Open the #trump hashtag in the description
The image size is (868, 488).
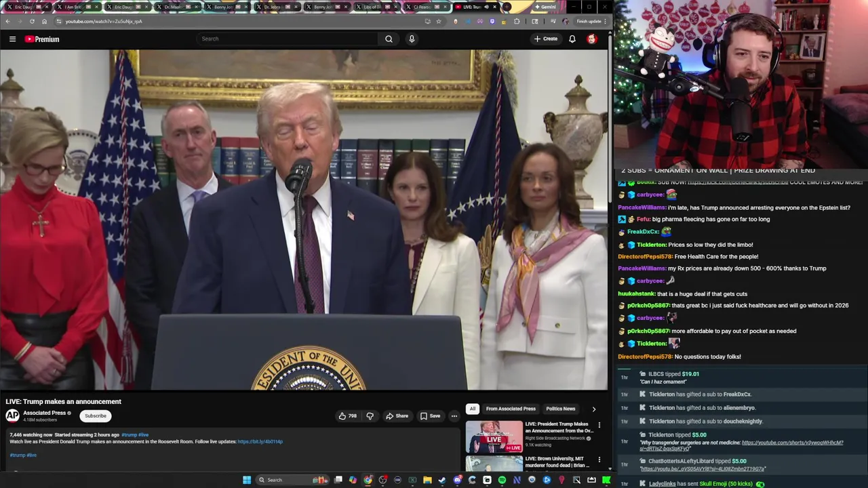(x=130, y=434)
